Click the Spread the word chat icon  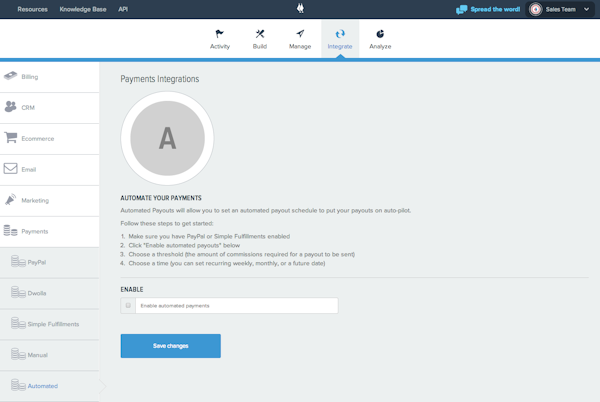(x=461, y=9)
